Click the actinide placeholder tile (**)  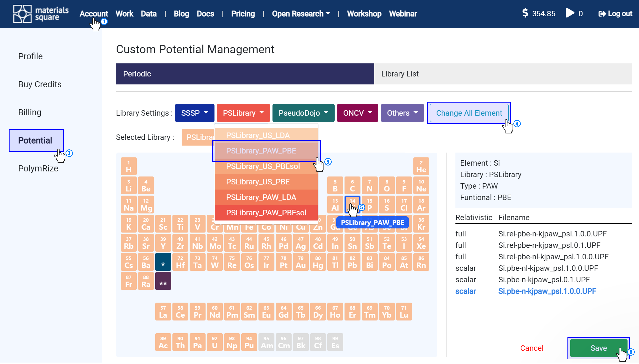(163, 281)
